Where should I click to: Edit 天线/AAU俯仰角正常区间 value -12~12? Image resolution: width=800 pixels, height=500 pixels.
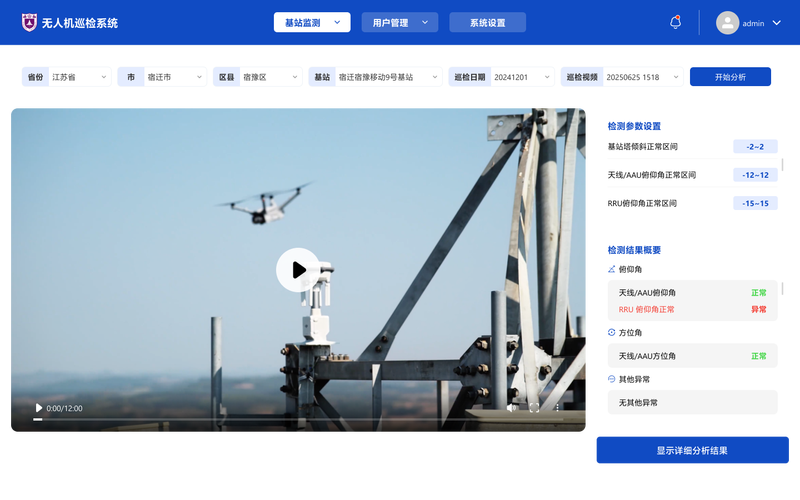tap(755, 175)
